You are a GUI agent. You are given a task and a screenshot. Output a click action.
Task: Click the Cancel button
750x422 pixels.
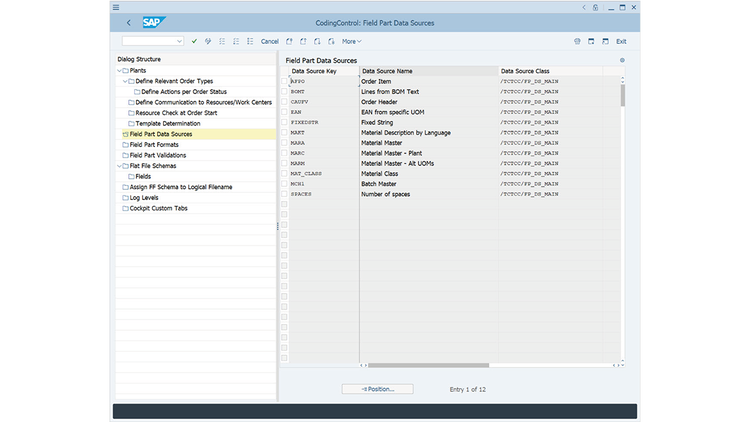(270, 42)
